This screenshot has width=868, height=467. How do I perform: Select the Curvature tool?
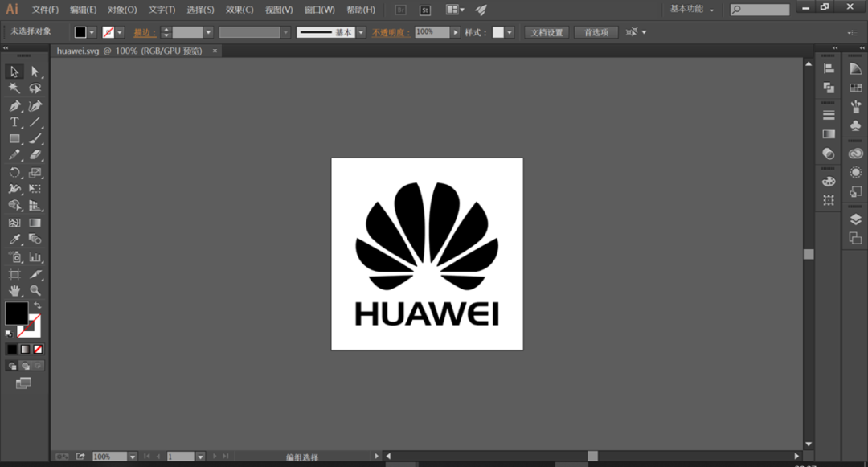(35, 105)
